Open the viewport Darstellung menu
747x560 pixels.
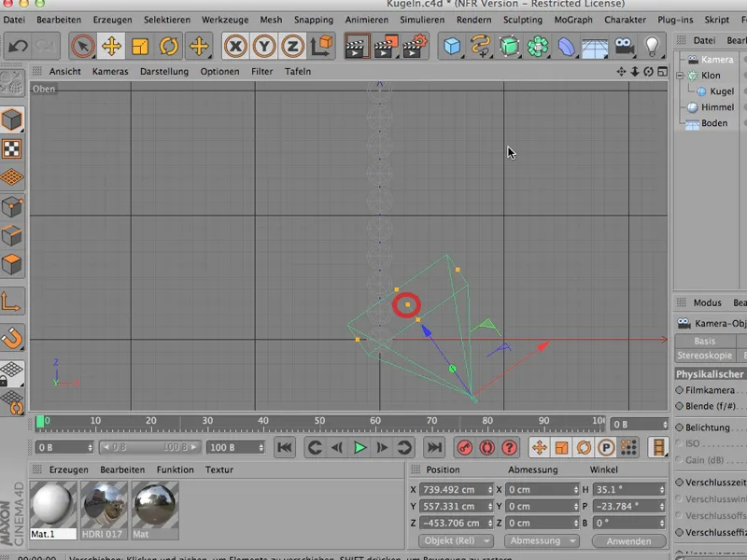[x=164, y=72]
